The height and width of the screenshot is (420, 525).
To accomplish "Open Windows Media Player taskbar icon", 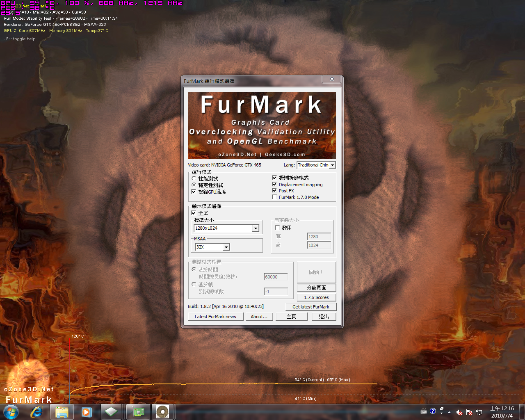I will coord(87,412).
